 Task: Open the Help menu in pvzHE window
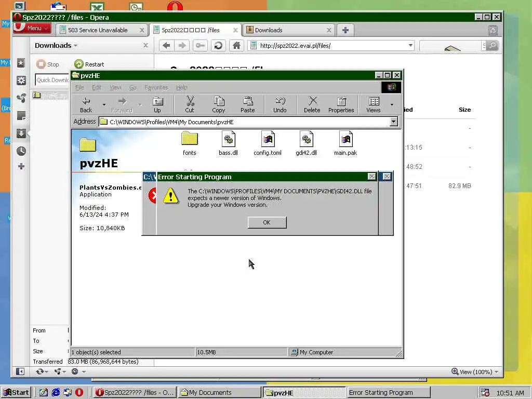[x=181, y=87]
